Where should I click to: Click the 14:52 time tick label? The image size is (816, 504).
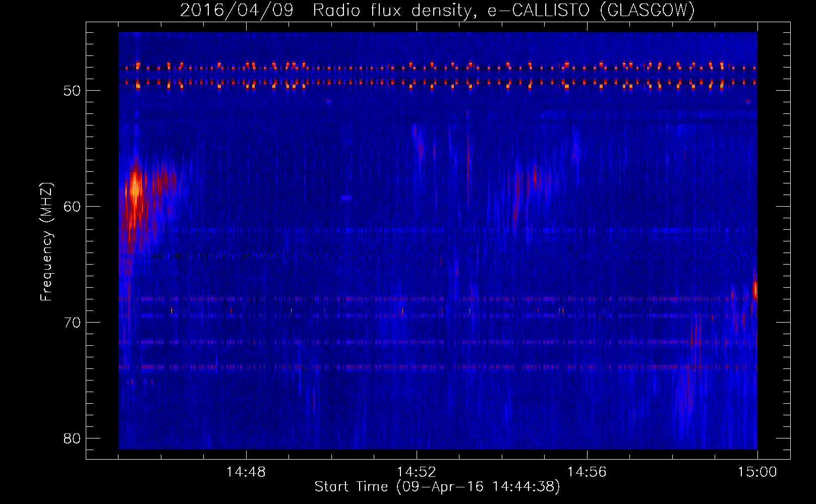(417, 472)
